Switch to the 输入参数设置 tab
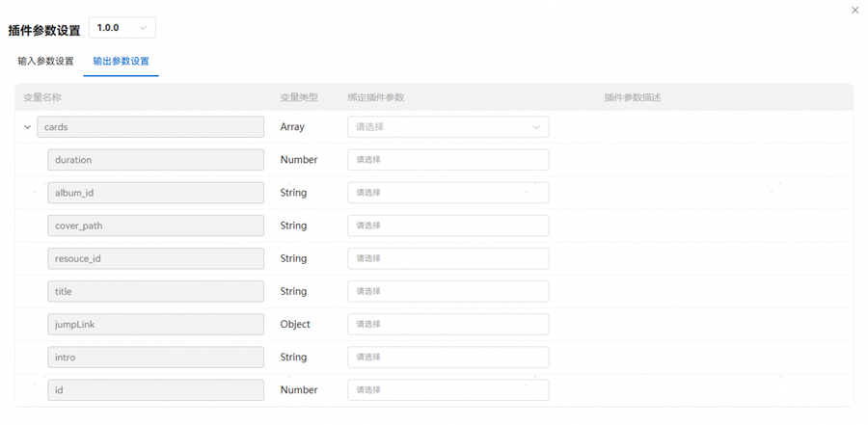 [45, 61]
